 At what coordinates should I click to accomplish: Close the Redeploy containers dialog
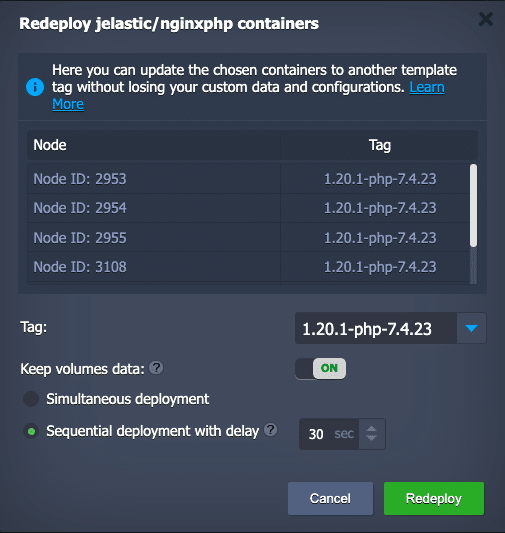point(486,19)
